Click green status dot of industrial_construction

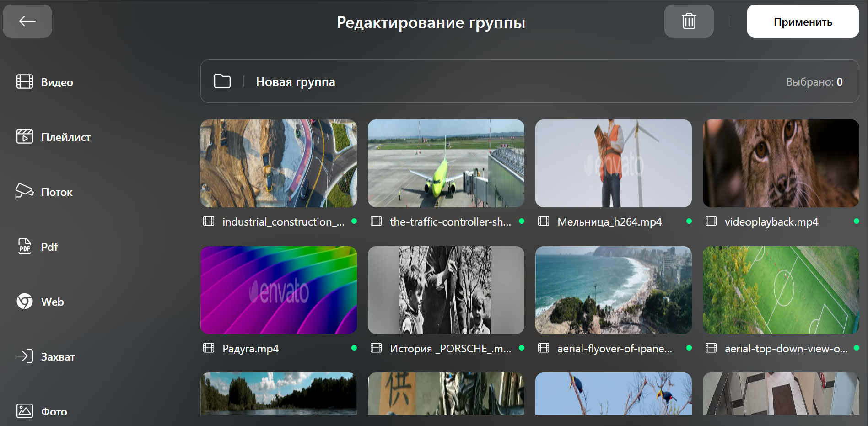354,221
